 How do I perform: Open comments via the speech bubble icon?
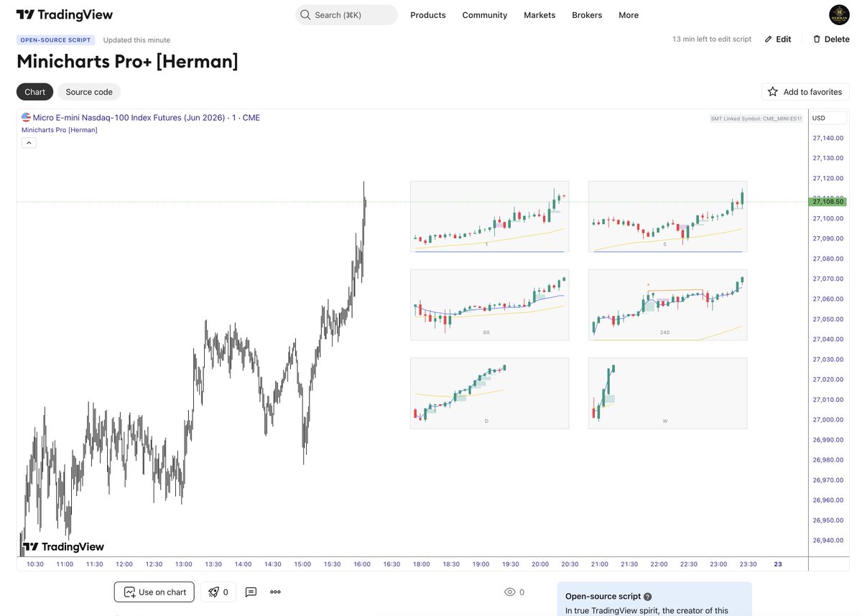coord(251,591)
